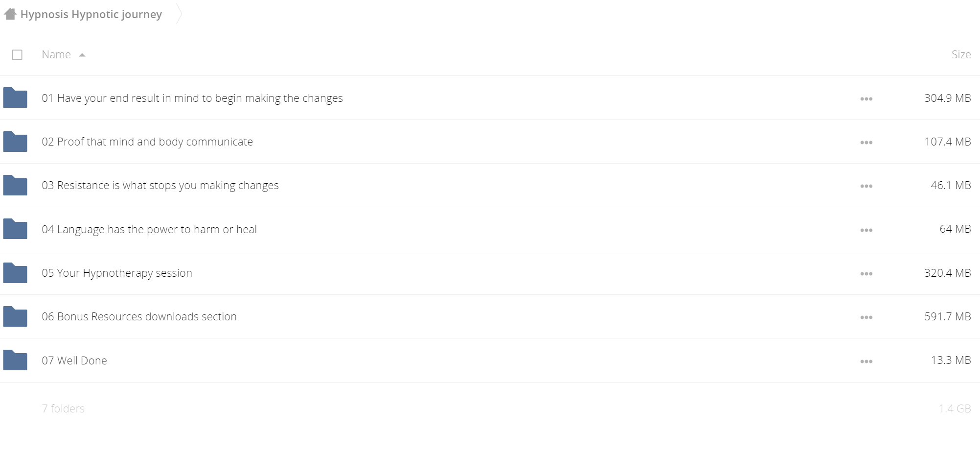Open folder icon for 01 Have your end result

(15, 97)
